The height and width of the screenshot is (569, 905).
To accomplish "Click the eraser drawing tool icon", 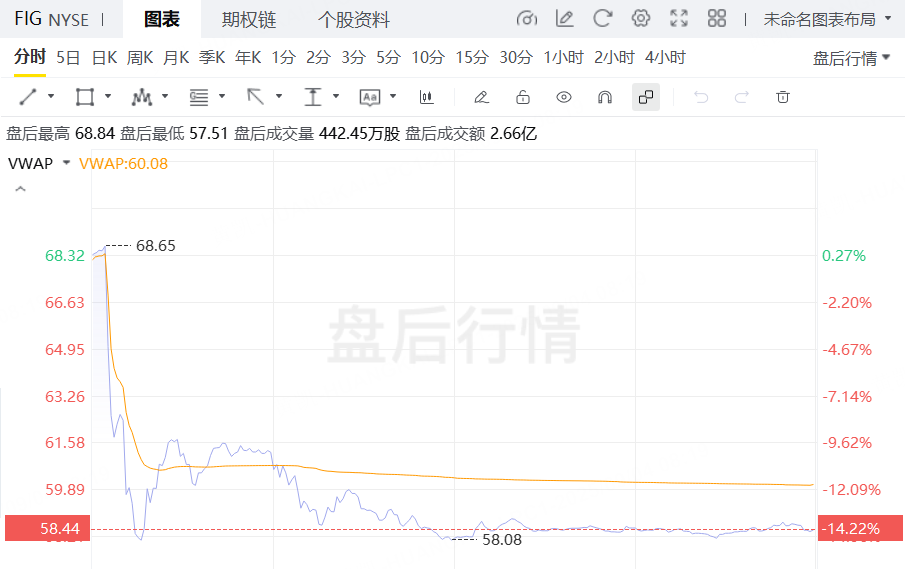I will pos(481,97).
